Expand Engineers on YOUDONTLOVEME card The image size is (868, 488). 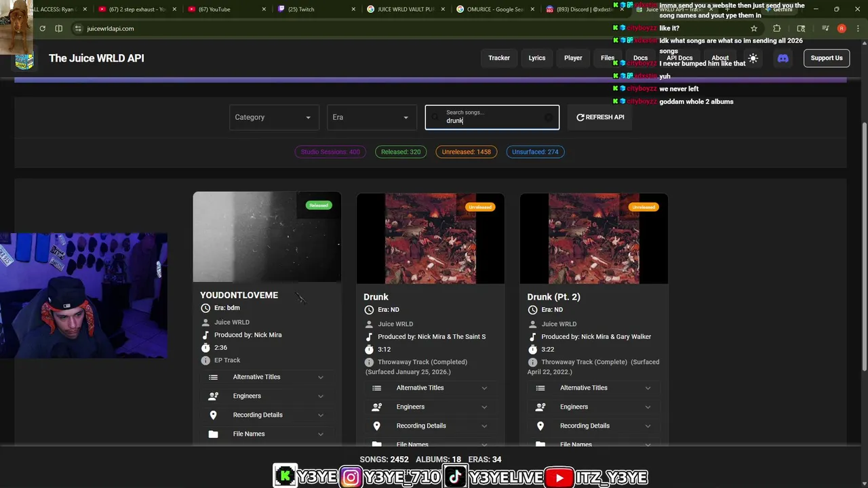(267, 396)
